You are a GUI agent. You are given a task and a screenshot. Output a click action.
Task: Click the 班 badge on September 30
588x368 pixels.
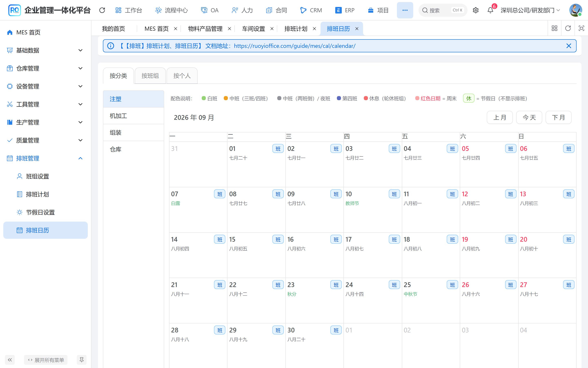pos(336,330)
